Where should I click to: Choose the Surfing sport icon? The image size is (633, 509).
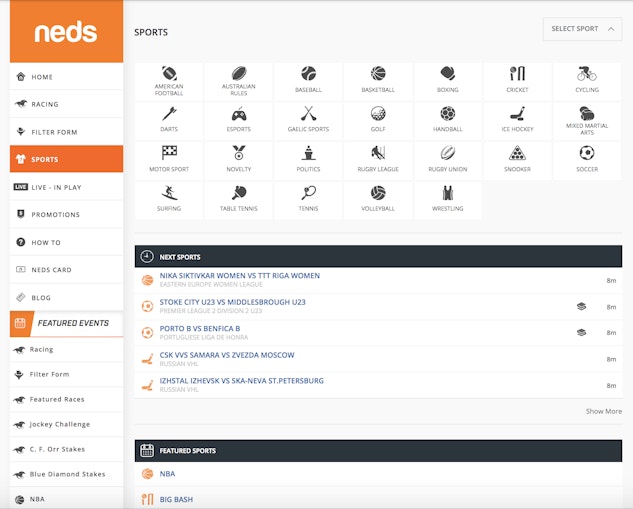(x=169, y=198)
